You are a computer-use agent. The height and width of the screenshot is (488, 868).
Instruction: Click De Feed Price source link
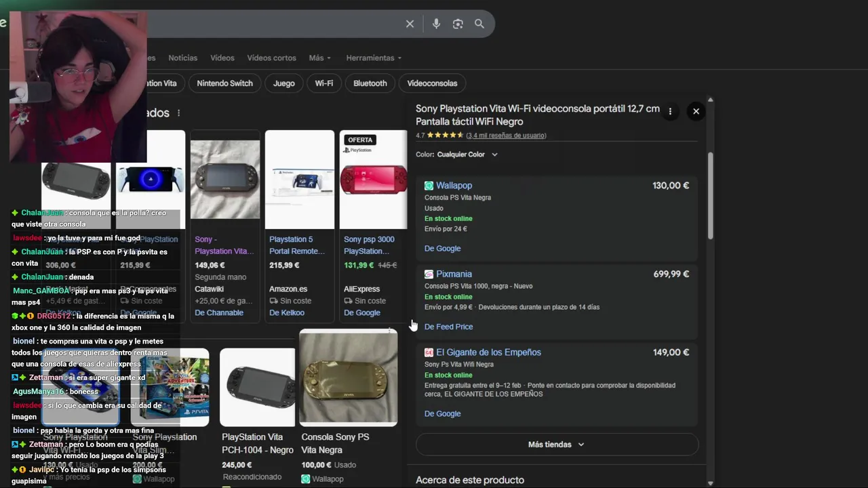pyautogui.click(x=448, y=327)
